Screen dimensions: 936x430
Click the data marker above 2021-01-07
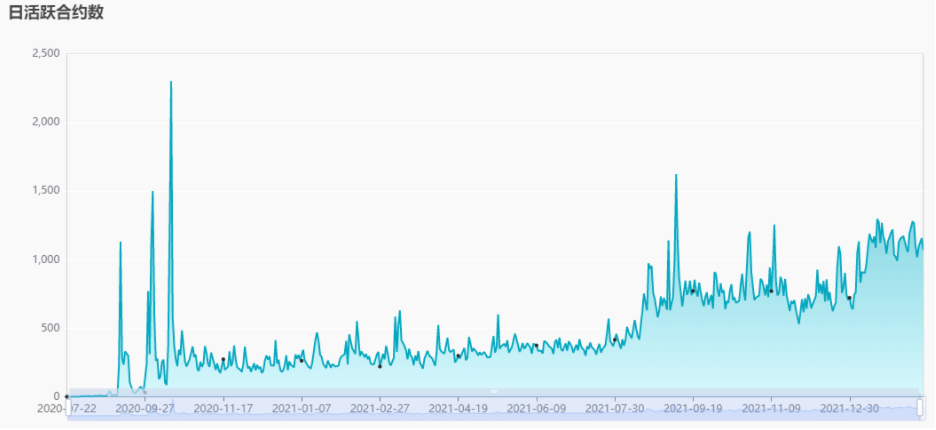tap(301, 361)
